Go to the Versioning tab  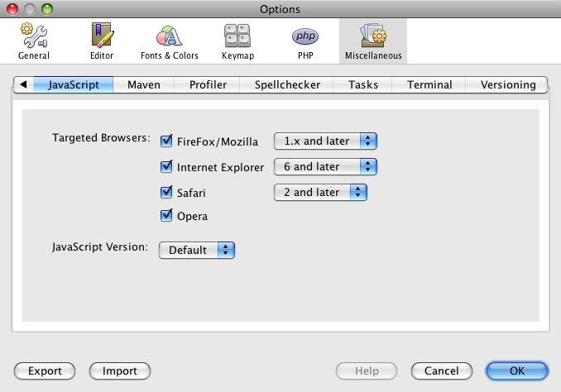(506, 84)
